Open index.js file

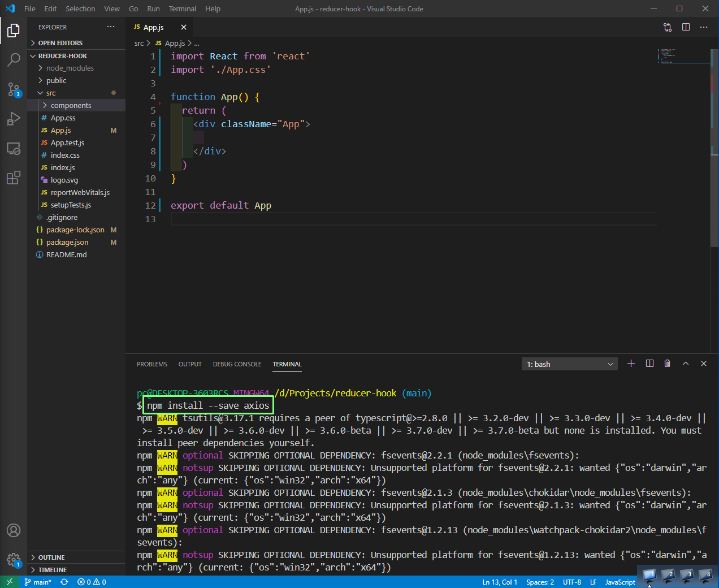point(76,167)
